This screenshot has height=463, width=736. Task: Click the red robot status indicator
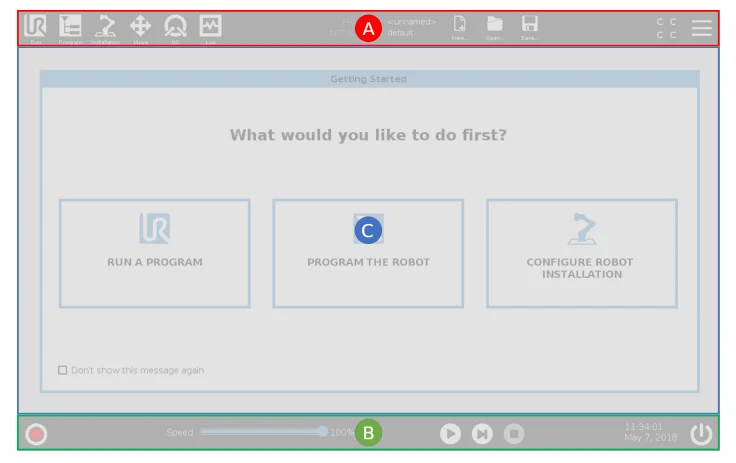[36, 434]
